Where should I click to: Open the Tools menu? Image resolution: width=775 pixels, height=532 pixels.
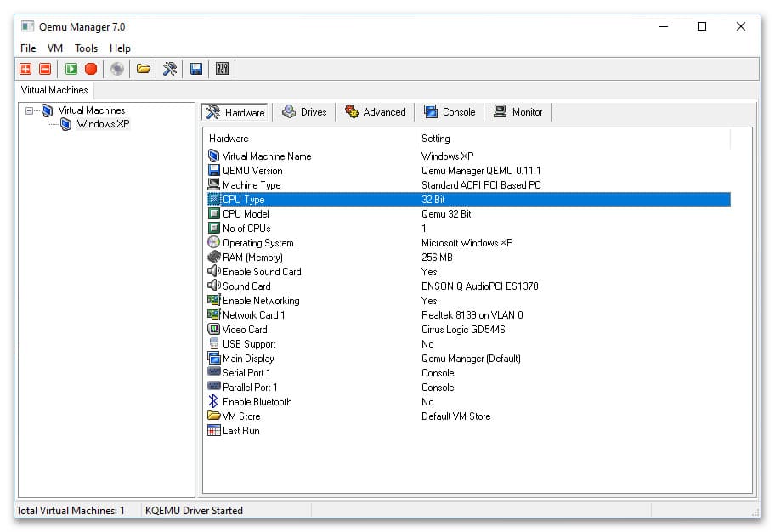(x=86, y=48)
